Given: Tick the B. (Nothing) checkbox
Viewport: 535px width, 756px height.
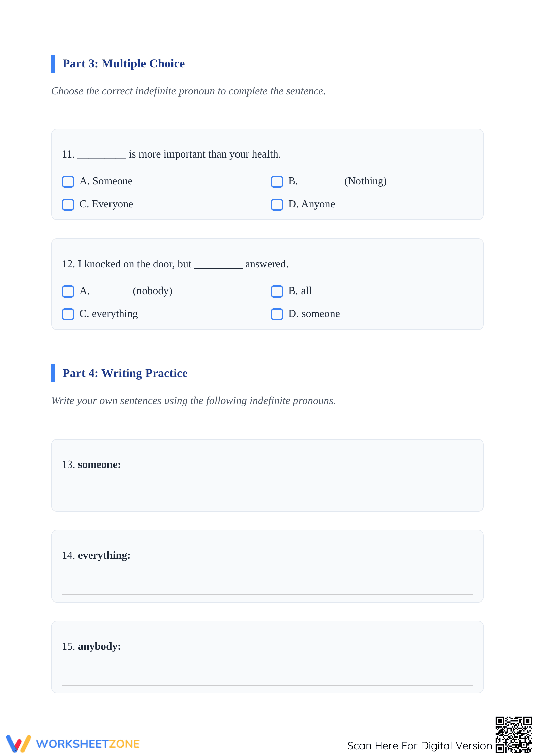Looking at the screenshot, I should [x=277, y=181].
